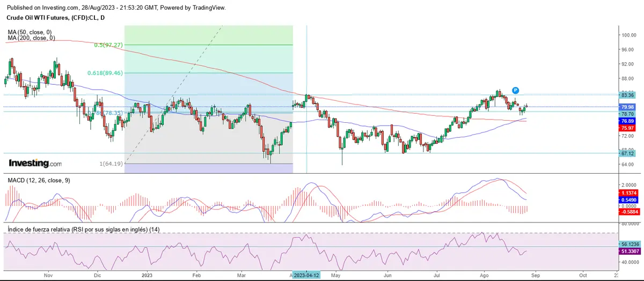This screenshot has height=281, width=644.
Task: Click the -0.5884 MACD histogram value tag
Action: point(627,212)
